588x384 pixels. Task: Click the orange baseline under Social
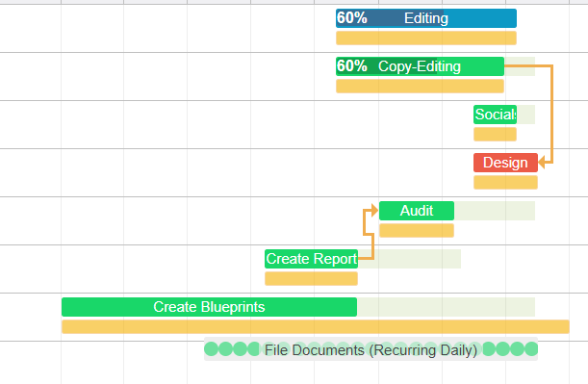(495, 134)
